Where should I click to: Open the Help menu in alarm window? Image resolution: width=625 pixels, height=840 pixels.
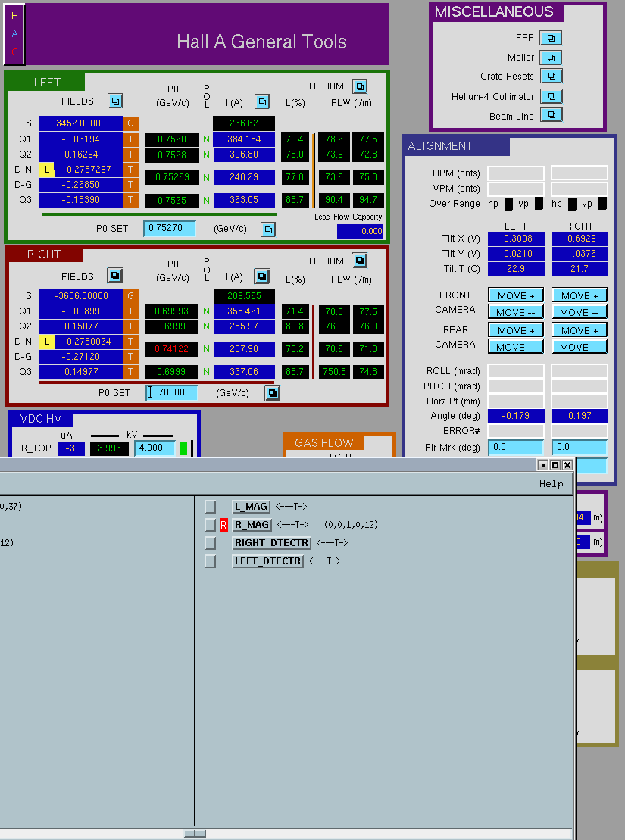point(551,484)
